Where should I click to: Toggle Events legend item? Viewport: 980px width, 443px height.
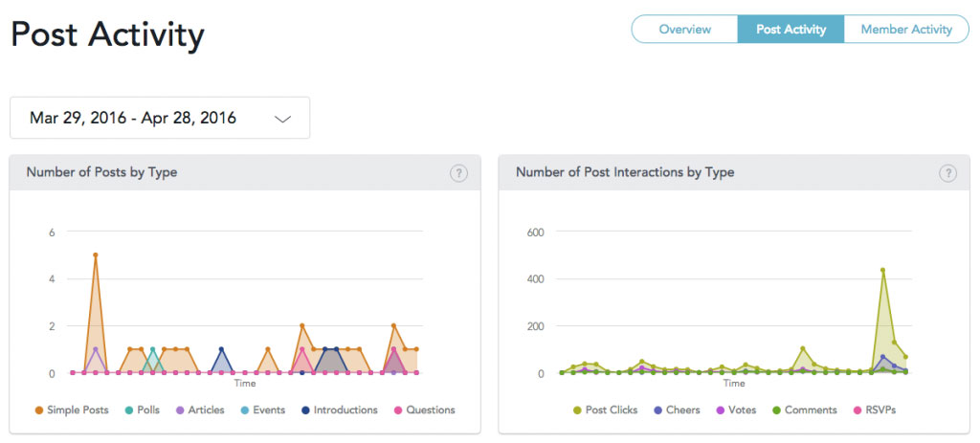point(262,410)
